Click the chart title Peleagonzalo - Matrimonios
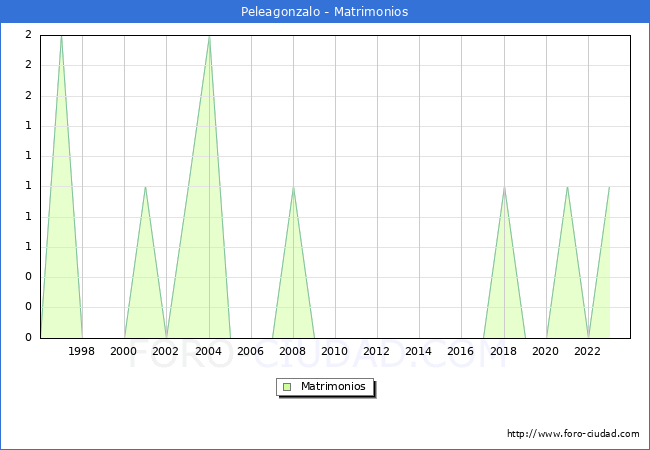Screen dimensions: 650x450 click(325, 12)
